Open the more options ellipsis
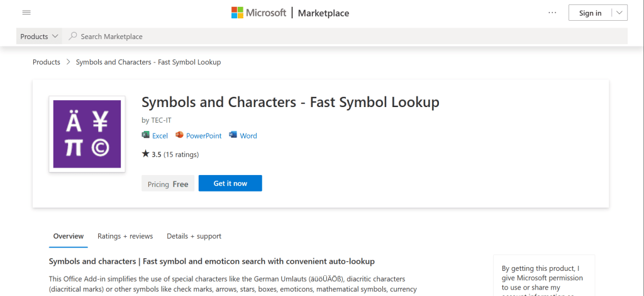 point(552,13)
